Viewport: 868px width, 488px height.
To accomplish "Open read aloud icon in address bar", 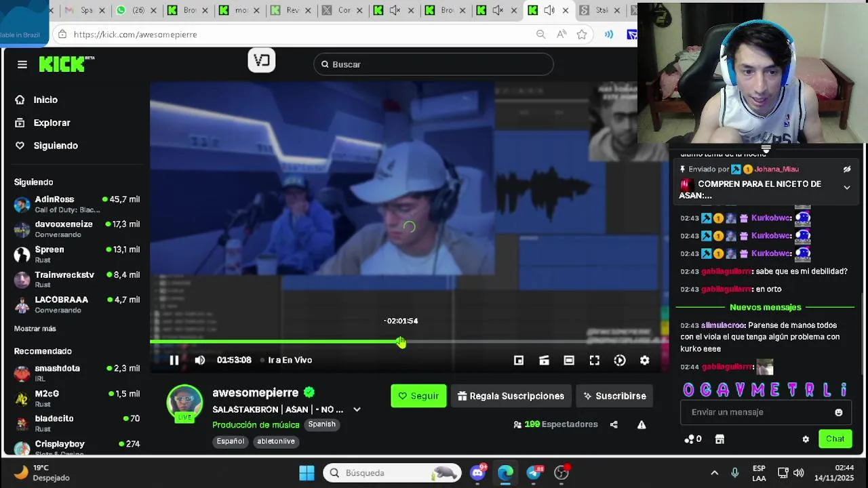I will point(561,35).
